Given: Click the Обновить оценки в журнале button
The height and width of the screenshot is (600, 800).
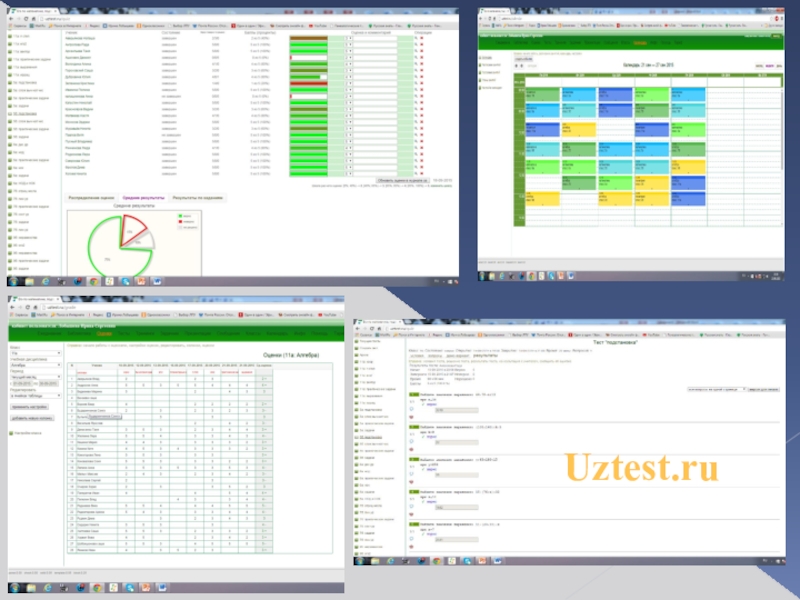Looking at the screenshot, I should pyautogui.click(x=403, y=180).
